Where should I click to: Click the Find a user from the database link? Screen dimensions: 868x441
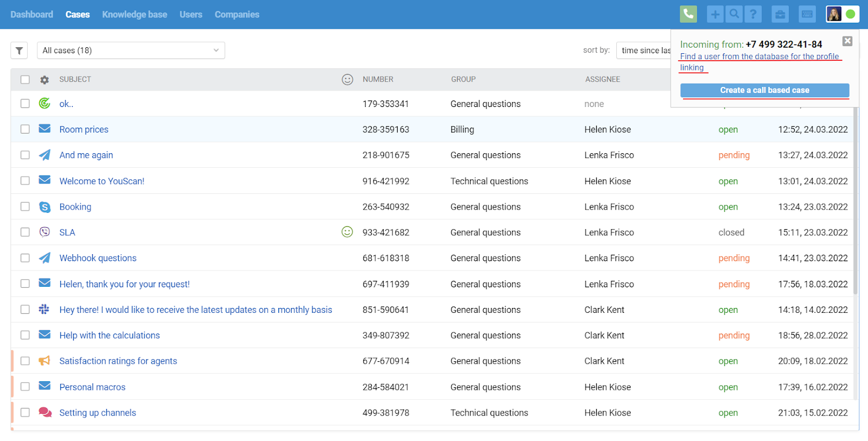760,62
